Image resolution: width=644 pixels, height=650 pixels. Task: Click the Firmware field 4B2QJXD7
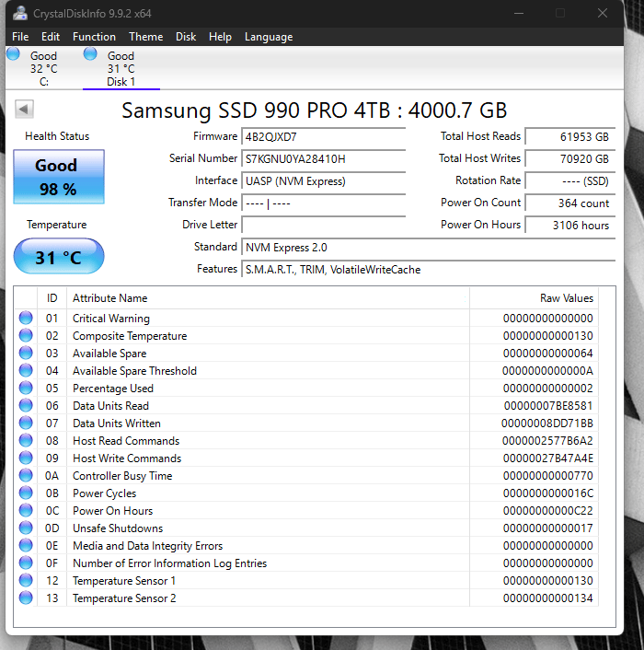(x=324, y=137)
